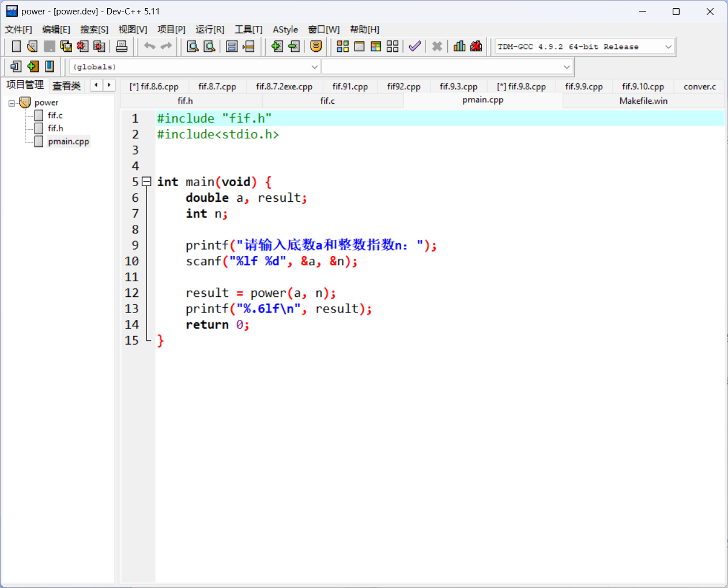Image resolution: width=728 pixels, height=588 pixels.
Task: Open the 运行[R] menu
Action: tap(210, 29)
